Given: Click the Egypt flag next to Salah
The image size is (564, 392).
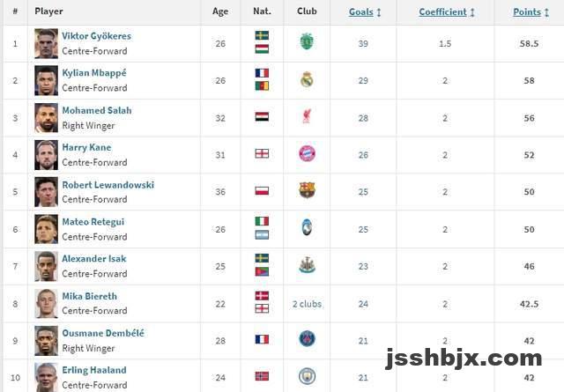Looking at the screenshot, I should (x=262, y=117).
